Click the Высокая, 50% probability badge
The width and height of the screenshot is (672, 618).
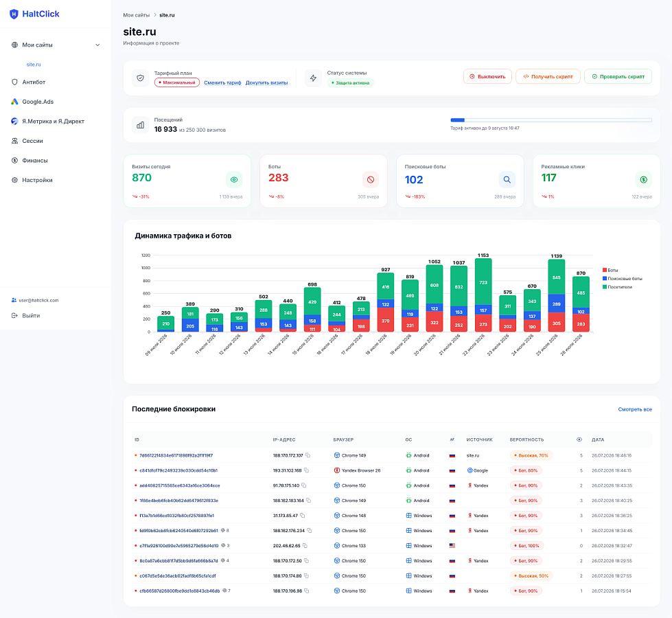(531, 576)
